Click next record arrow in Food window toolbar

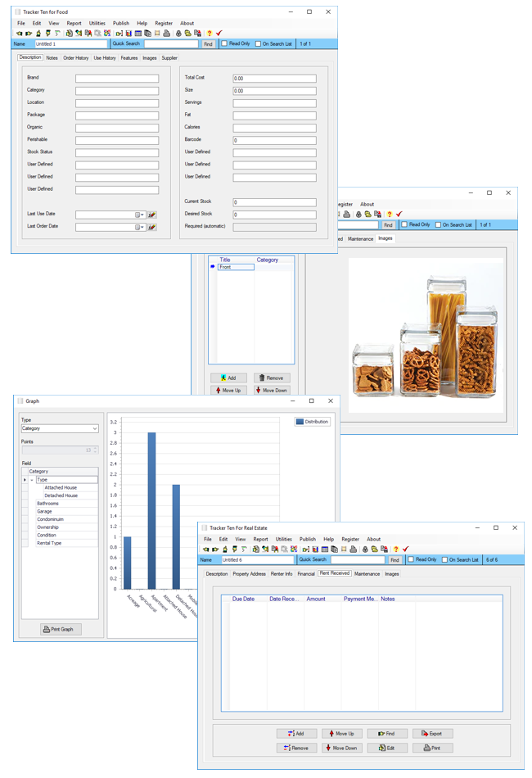(29, 34)
